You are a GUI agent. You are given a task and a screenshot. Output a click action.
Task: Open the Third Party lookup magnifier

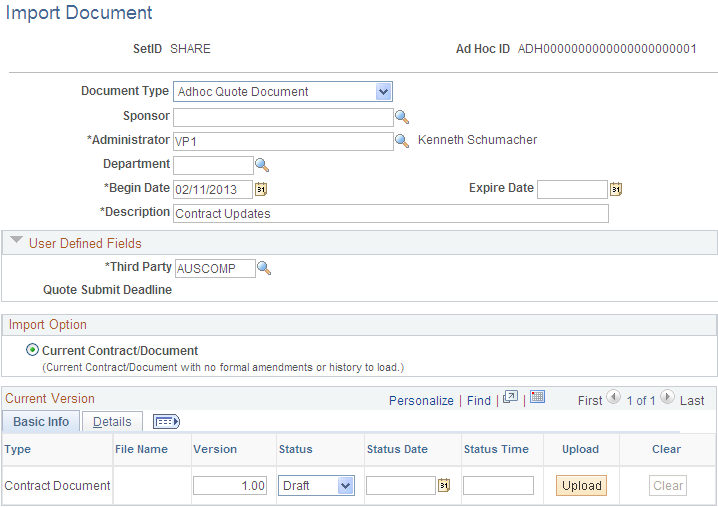264,268
